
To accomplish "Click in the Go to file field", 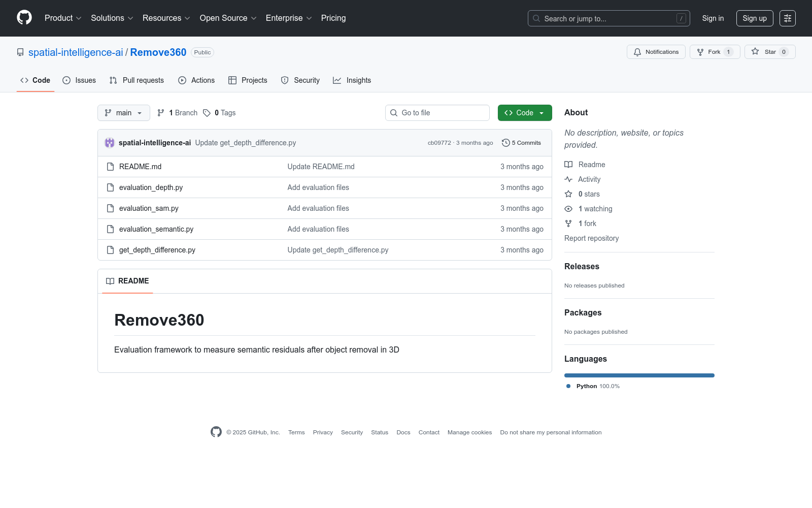I will (x=437, y=113).
